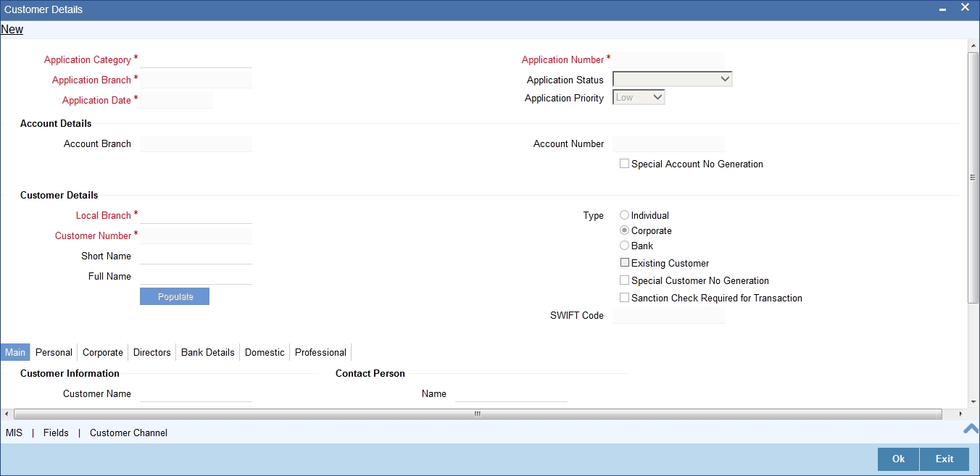This screenshot has height=476, width=980.
Task: Click horizontal scrollbar right arrow
Action: (x=961, y=414)
